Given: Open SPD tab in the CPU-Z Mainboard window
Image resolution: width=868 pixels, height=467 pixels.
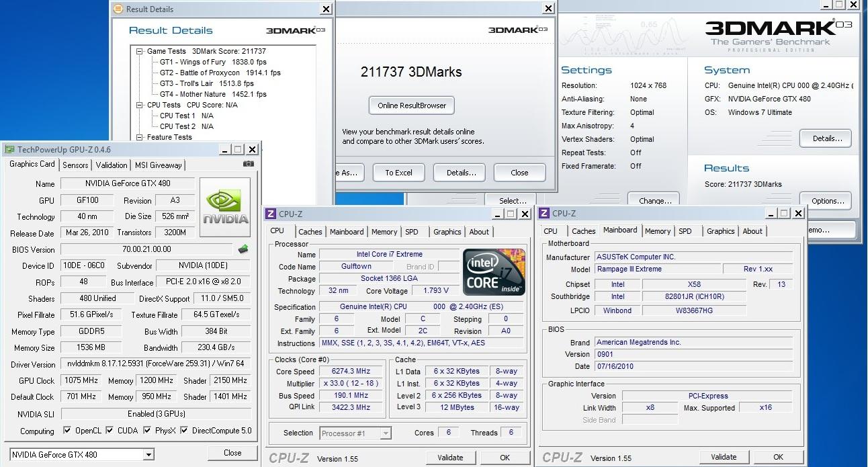Looking at the screenshot, I should 685,231.
